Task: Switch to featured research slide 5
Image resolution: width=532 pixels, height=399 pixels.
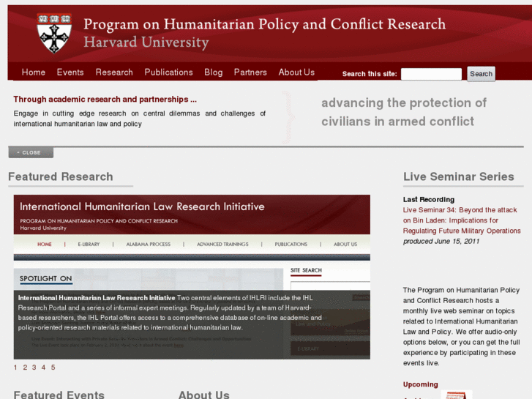Action: pyautogui.click(x=53, y=368)
